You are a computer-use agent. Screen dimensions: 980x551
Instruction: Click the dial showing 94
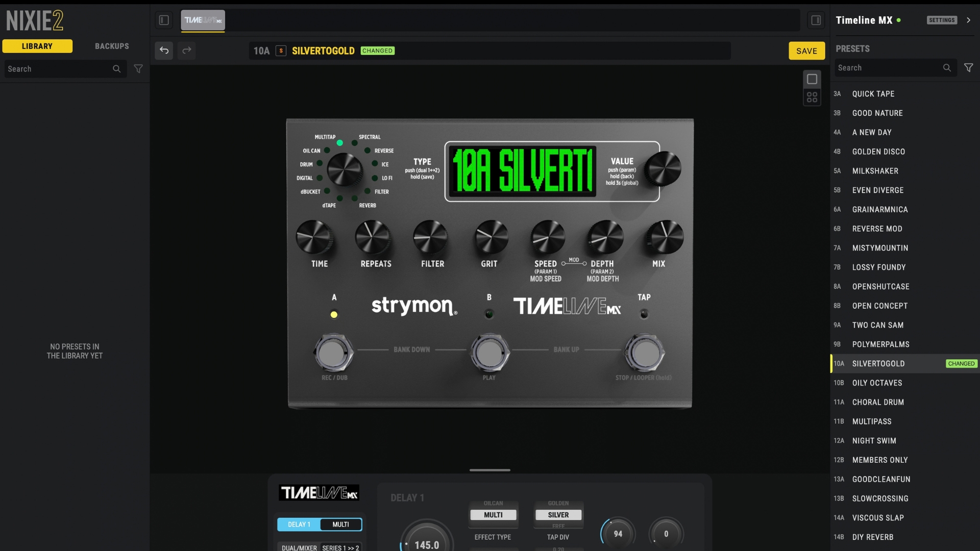click(618, 534)
